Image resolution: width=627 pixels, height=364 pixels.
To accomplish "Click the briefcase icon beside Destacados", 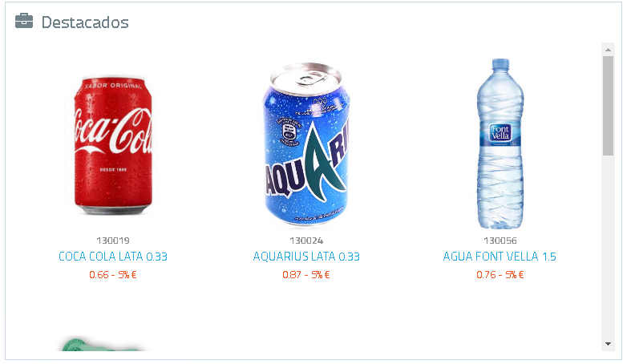I will (x=24, y=21).
